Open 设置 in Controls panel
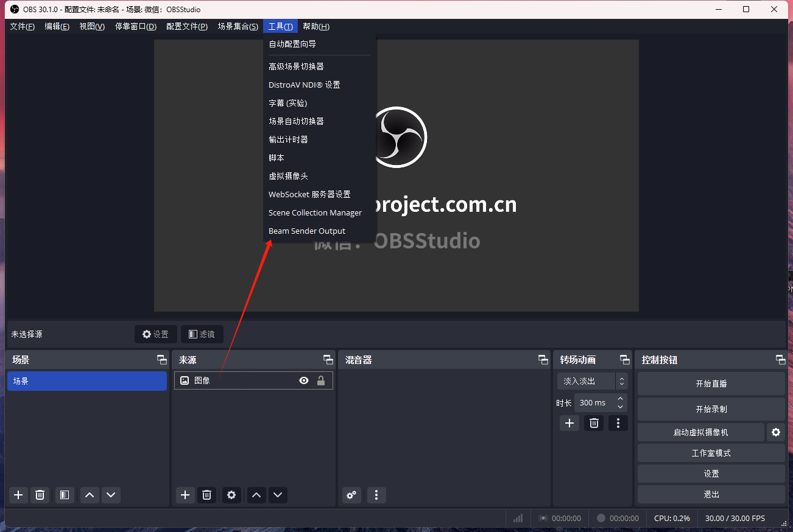Screen dimensions: 793x532 [x=711, y=474]
